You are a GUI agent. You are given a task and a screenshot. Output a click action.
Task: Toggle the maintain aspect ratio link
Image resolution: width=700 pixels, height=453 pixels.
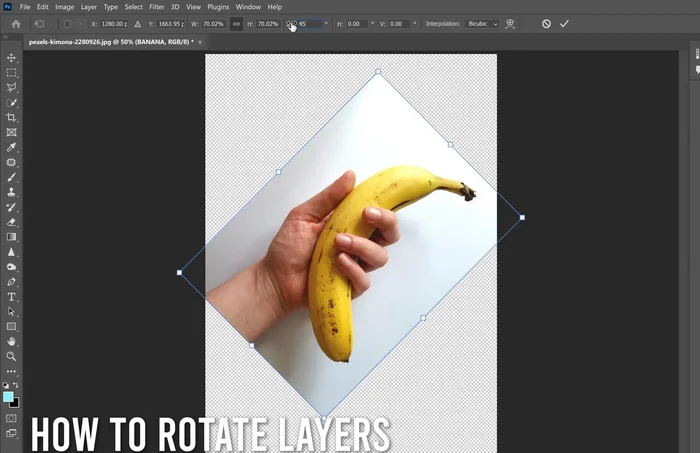[236, 24]
